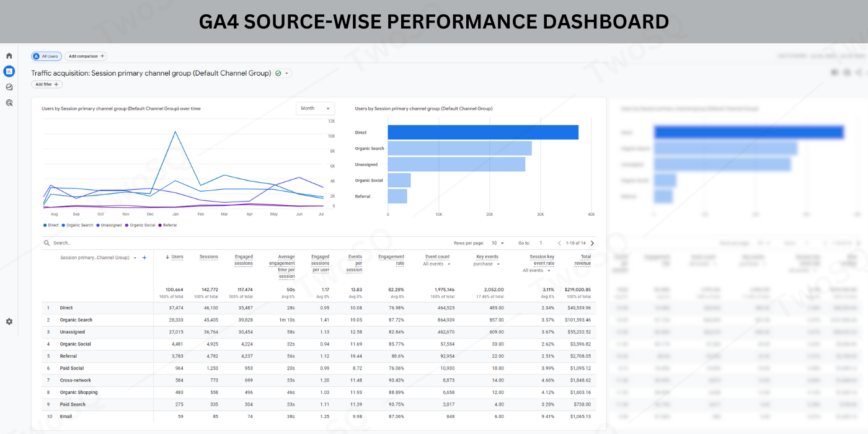This screenshot has width=868, height=434.
Task: Open the Admin settings gear icon
Action: point(9,322)
